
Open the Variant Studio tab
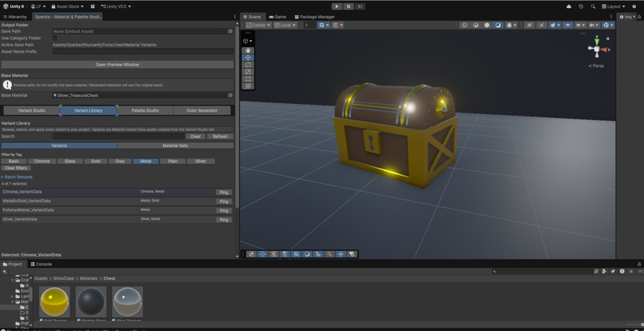tap(32, 111)
